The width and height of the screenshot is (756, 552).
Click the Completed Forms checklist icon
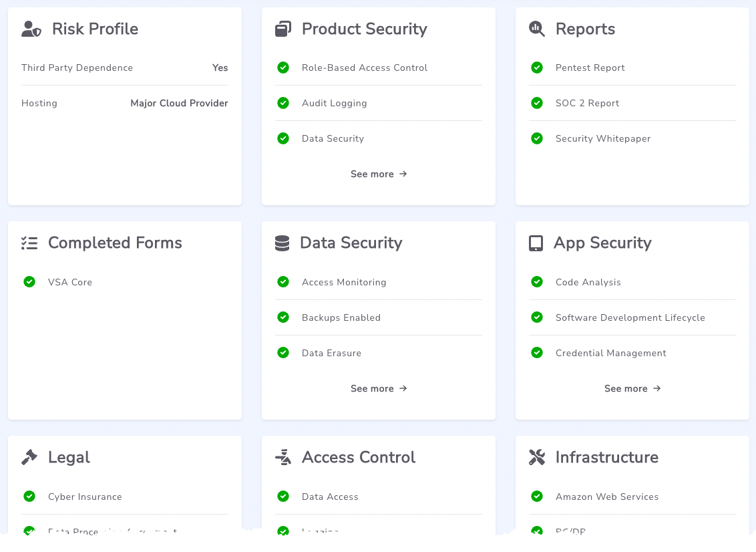[29, 243]
